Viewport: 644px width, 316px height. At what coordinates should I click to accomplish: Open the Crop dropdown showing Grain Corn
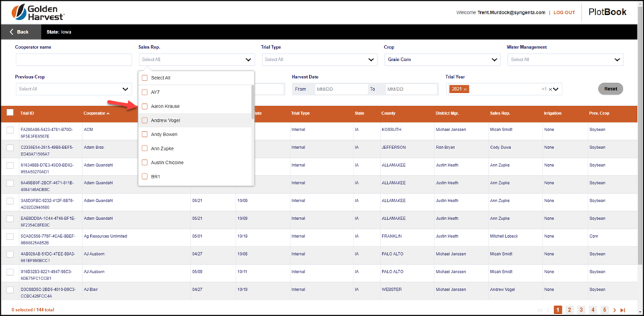[x=442, y=59]
